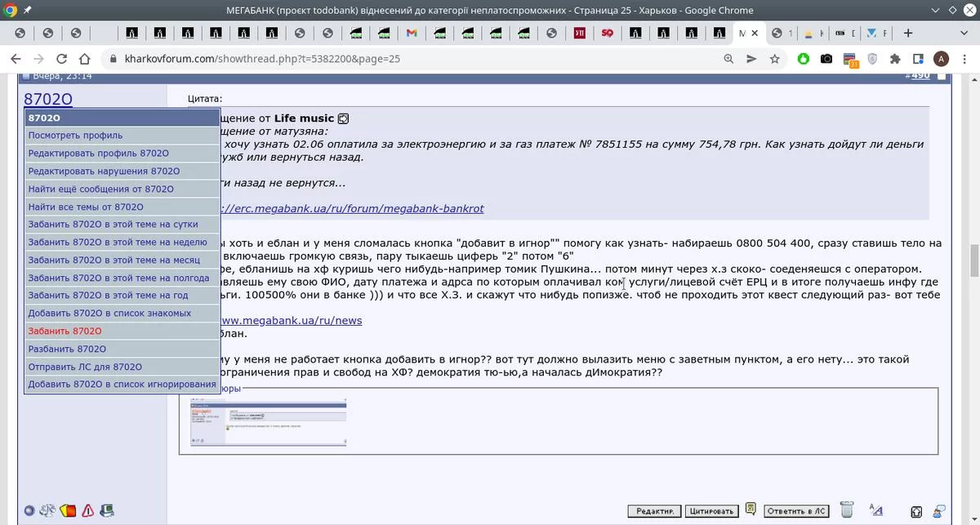This screenshot has width=980, height=525.
Task: Choose 'Отправить ЛС для 8702О'
Action: pyautogui.click(x=122, y=367)
